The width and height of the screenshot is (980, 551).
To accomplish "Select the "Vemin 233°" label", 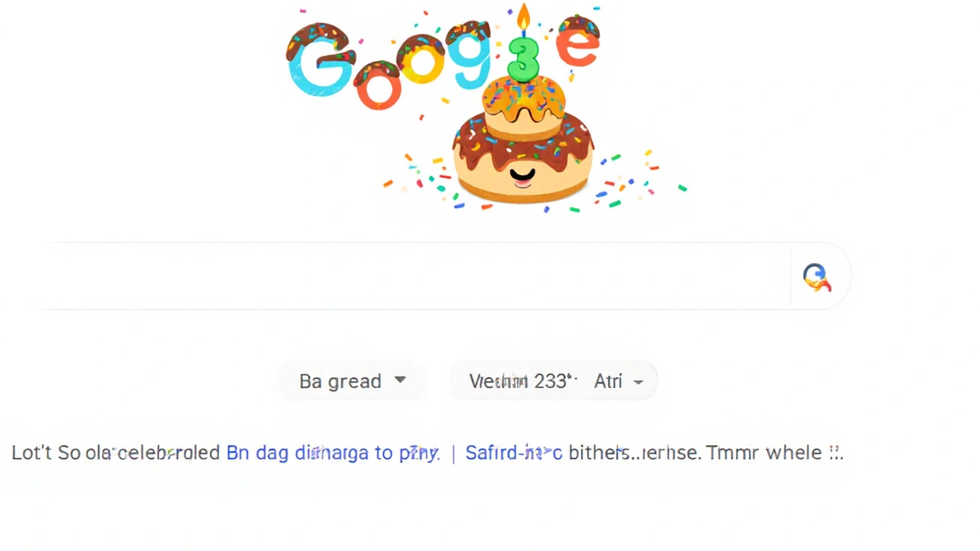I will [523, 381].
